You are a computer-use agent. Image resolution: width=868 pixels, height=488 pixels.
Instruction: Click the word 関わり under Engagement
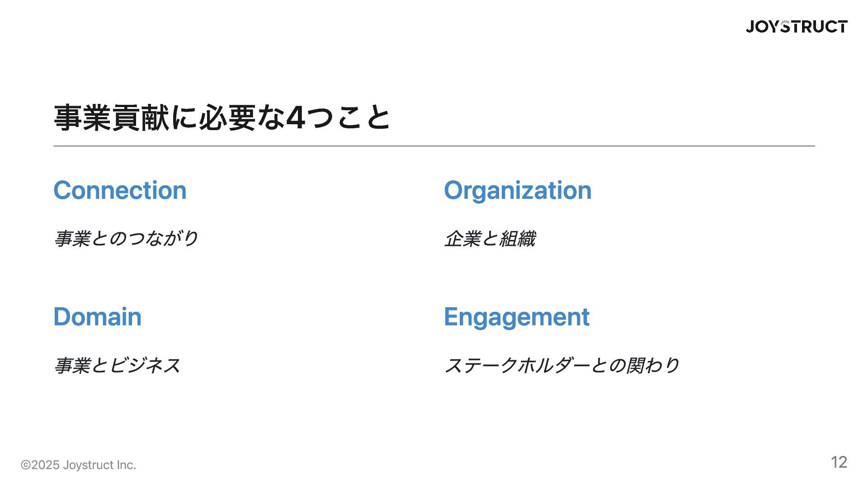[x=653, y=365]
